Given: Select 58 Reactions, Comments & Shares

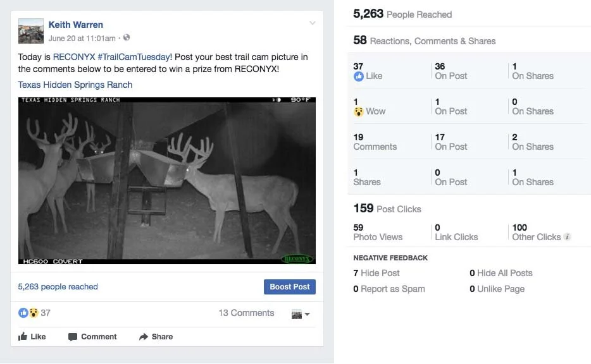Looking at the screenshot, I should coord(425,40).
